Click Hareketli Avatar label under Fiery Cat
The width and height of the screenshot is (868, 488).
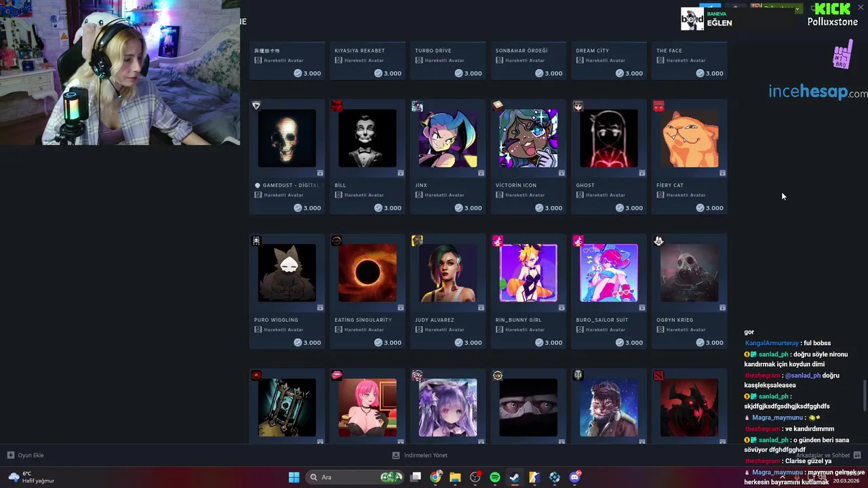click(686, 195)
